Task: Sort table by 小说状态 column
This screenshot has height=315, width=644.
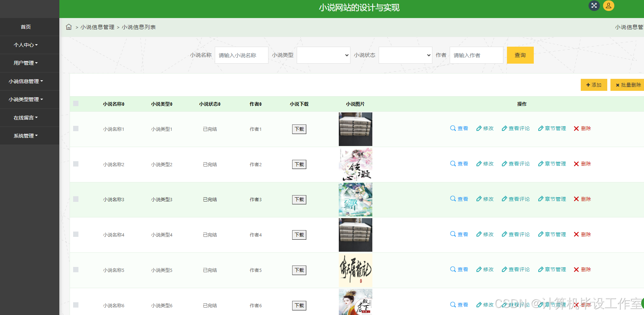Action: point(210,104)
